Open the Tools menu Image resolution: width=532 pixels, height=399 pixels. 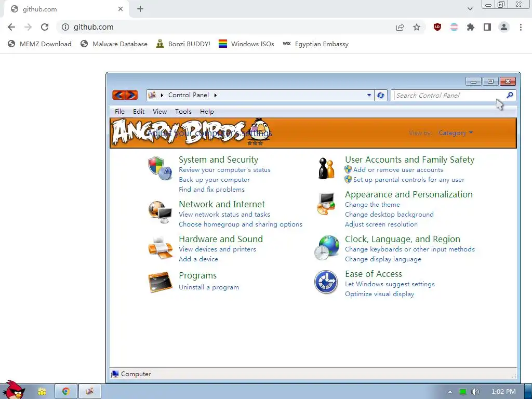coord(183,112)
